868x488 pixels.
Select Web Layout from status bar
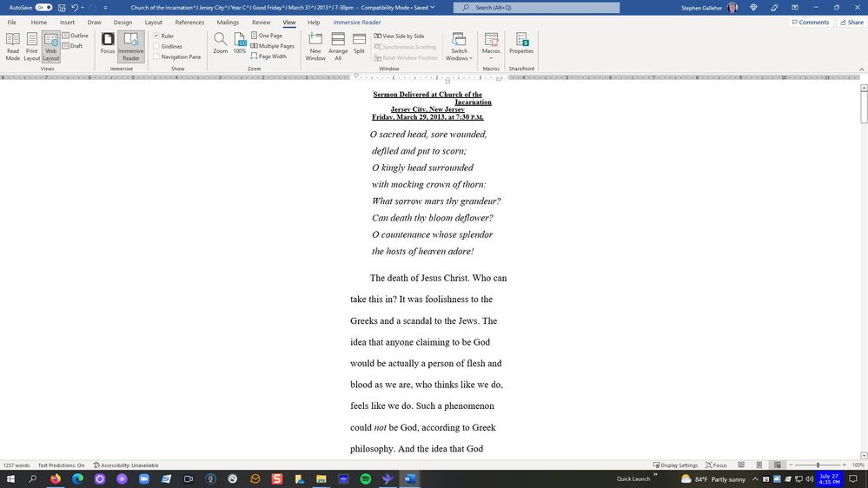click(x=778, y=465)
